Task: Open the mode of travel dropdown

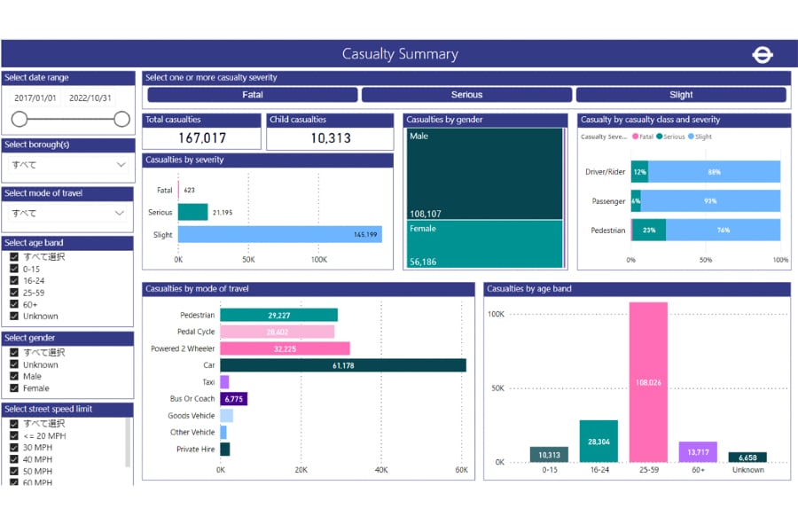Action: click(121, 213)
